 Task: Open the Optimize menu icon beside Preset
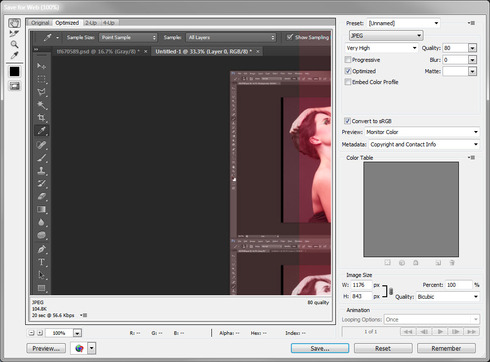(471, 23)
